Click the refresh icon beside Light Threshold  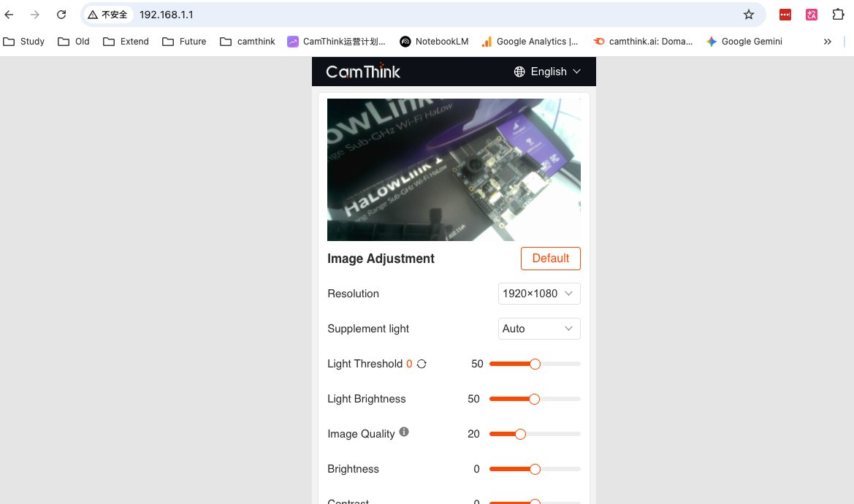click(422, 364)
